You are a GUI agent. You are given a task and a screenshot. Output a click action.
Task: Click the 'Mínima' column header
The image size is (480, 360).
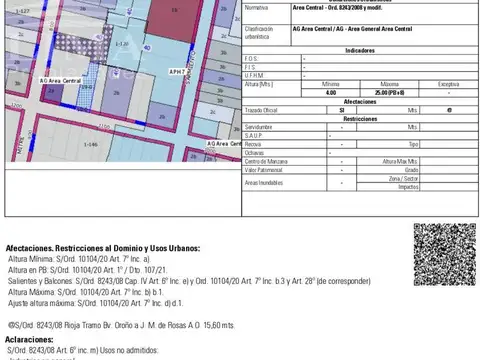(331, 84)
